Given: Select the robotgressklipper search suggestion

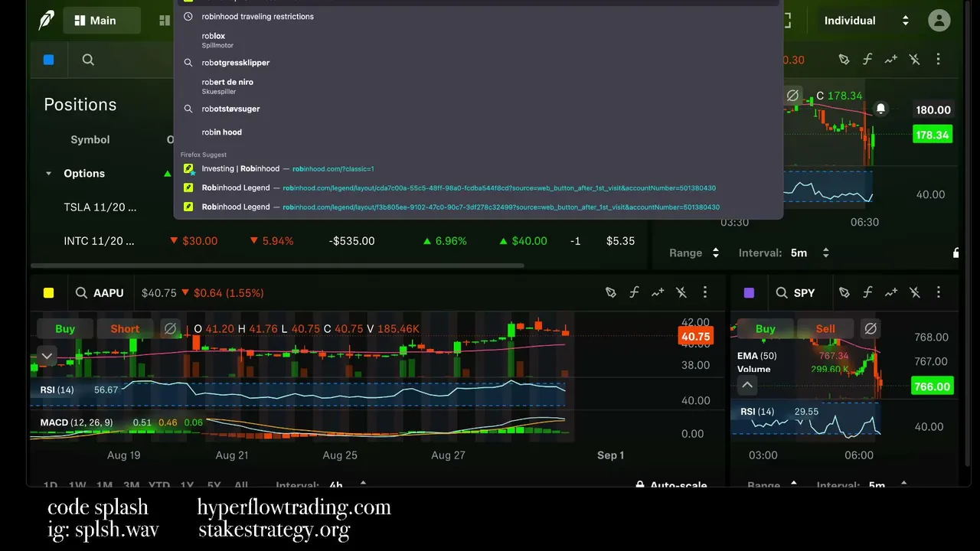Looking at the screenshot, I should (479, 63).
